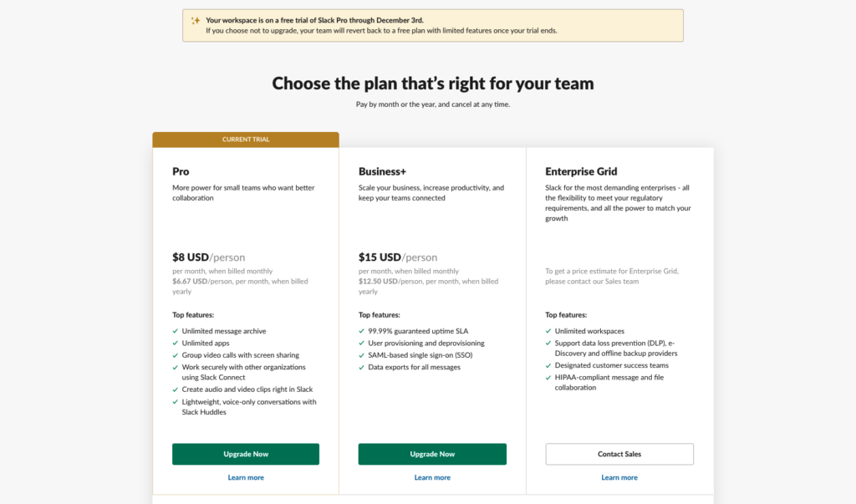Click the checkmark beside Unlimited message archive
856x504 pixels.
coord(173,331)
